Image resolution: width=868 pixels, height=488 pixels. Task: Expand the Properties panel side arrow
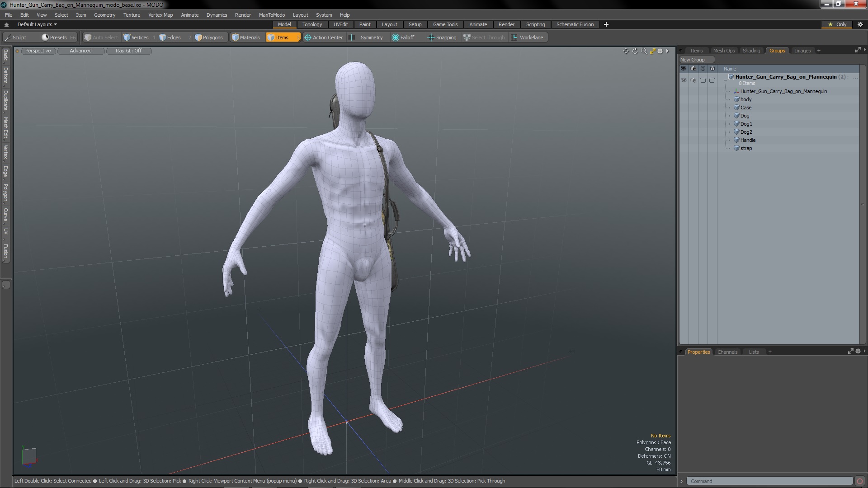[864, 351]
